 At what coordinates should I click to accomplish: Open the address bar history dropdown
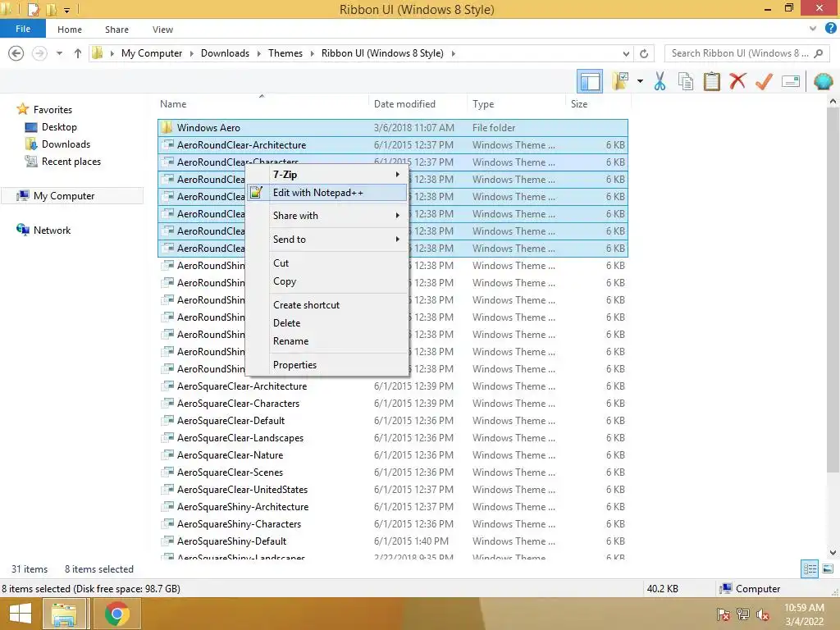click(626, 53)
